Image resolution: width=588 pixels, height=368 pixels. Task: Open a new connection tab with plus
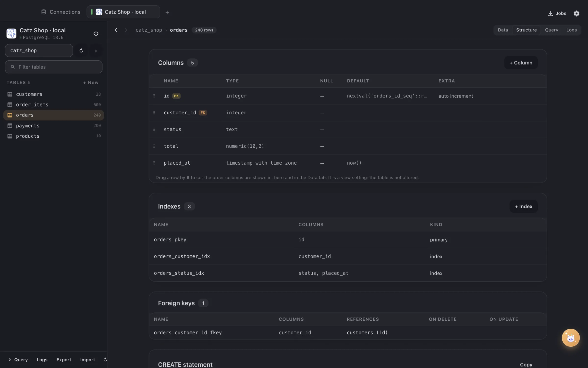(167, 12)
